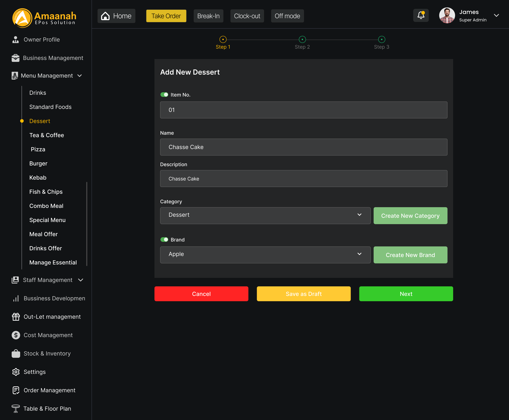
Task: Open Settings via the gear icon
Action: coord(16,372)
